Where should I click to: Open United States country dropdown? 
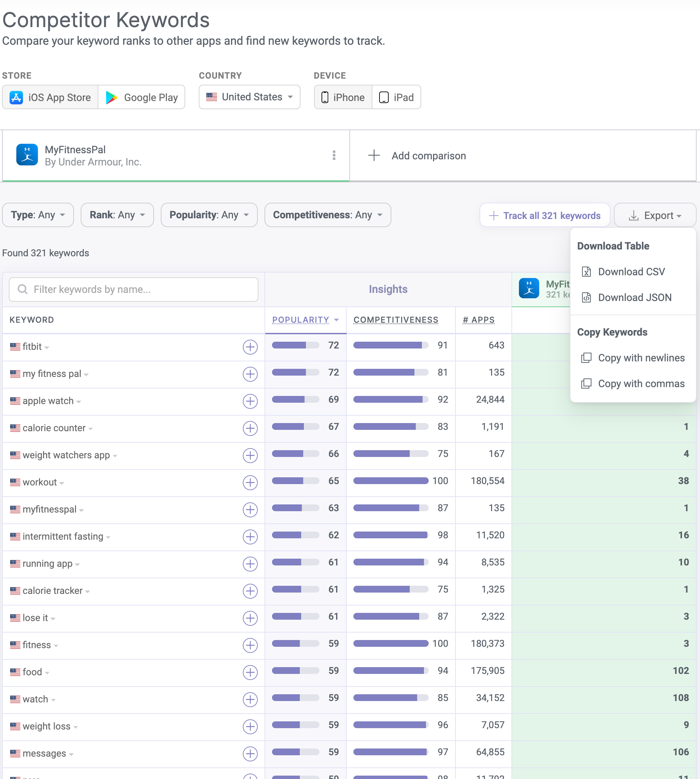[250, 97]
